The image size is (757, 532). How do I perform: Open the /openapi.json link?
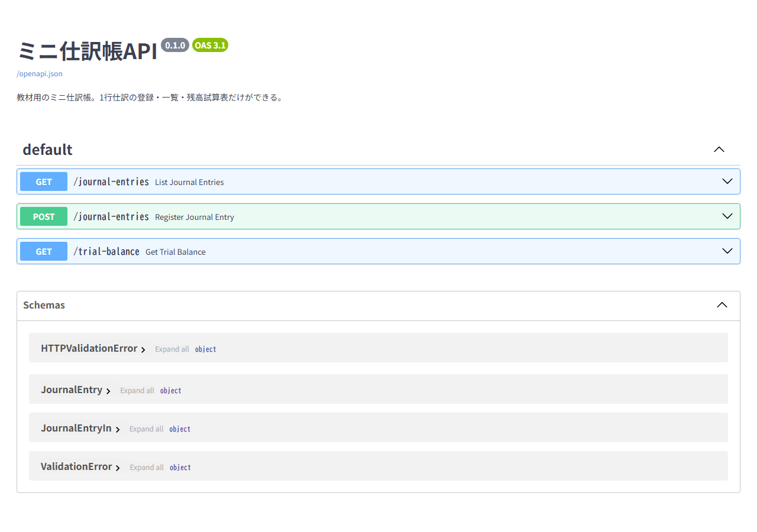click(40, 74)
